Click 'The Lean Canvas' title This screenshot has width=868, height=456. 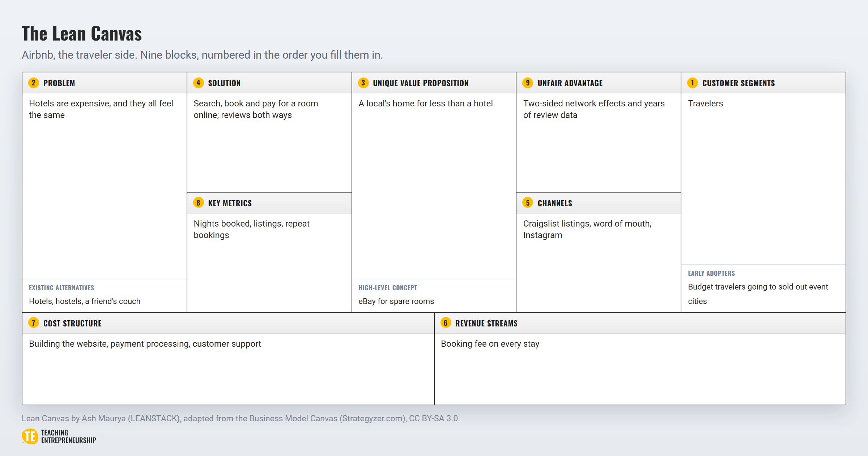pyautogui.click(x=82, y=34)
